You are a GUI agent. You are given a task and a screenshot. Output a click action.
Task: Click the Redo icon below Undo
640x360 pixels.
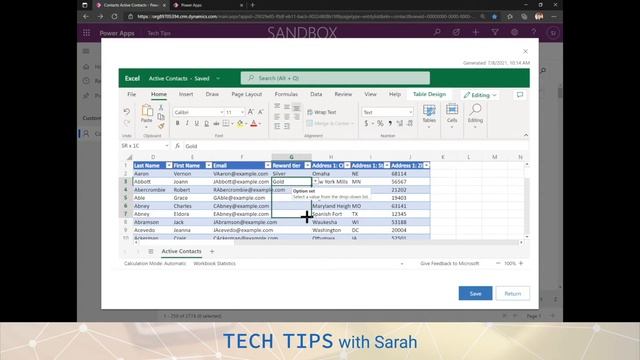127,122
